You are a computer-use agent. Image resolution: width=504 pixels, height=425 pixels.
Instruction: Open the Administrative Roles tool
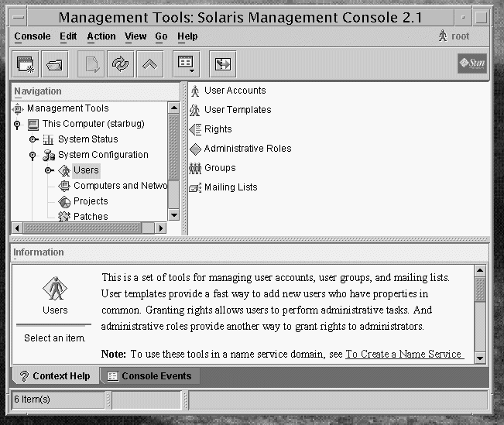[247, 149]
